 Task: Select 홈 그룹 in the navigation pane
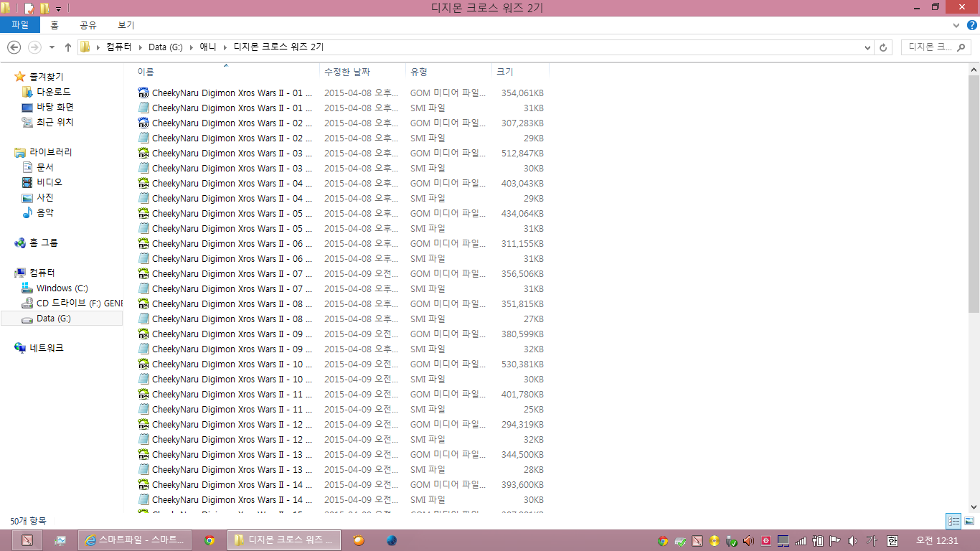click(x=44, y=242)
